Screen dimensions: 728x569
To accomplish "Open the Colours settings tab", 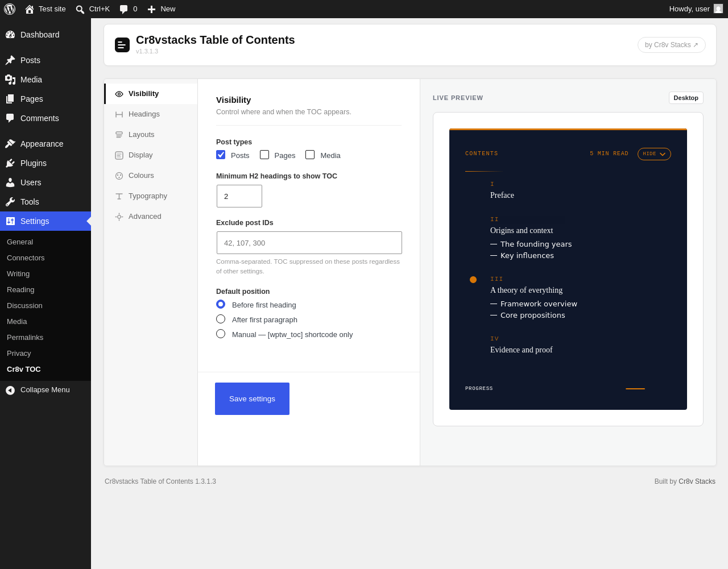I will [151, 176].
